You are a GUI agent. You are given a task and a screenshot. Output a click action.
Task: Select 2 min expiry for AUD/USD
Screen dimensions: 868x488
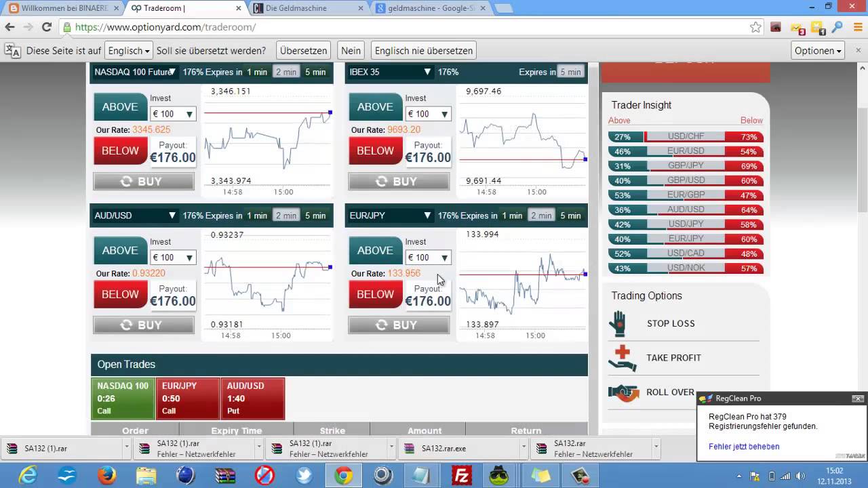(285, 216)
